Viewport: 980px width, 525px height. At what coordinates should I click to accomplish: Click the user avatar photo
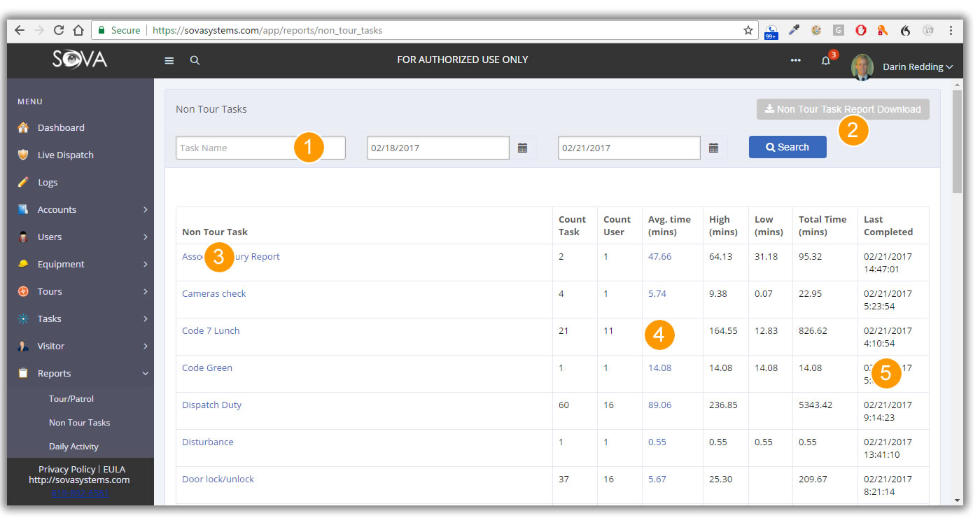click(862, 67)
